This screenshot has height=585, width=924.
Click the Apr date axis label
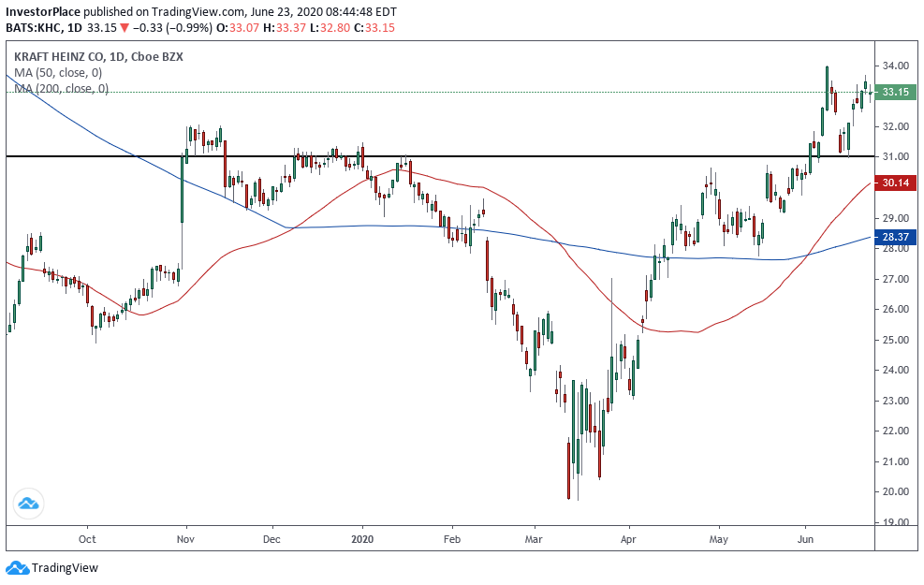click(628, 539)
